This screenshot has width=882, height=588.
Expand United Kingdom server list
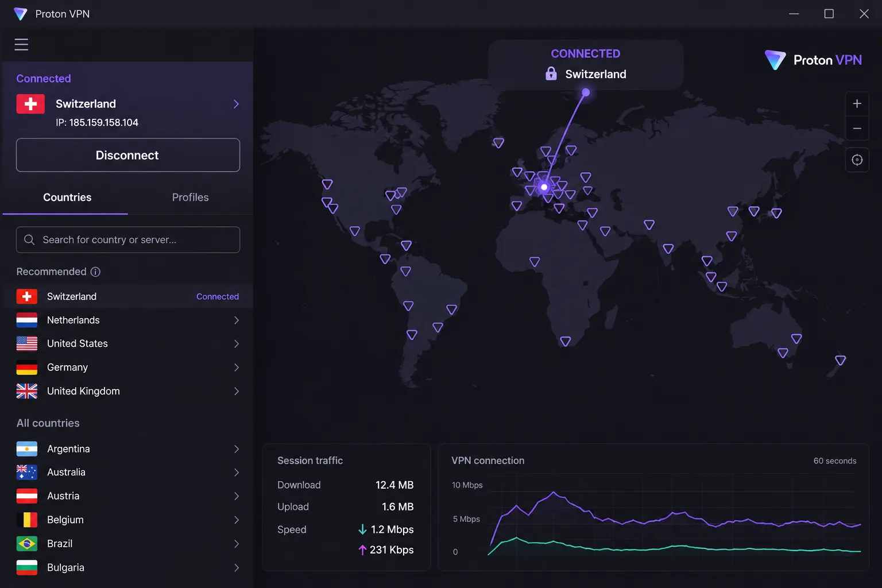pos(237,391)
